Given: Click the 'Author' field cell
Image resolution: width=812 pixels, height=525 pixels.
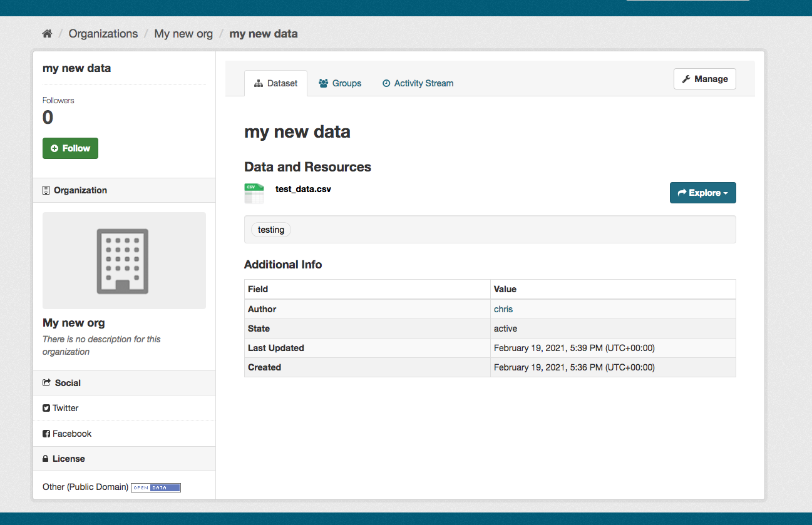Looking at the screenshot, I should [367, 309].
